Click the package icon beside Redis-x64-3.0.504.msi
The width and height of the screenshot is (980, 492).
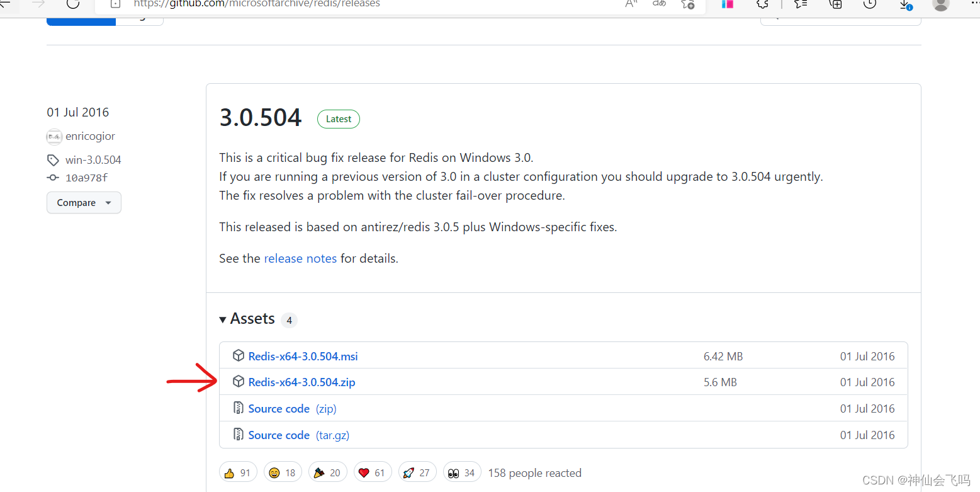239,356
